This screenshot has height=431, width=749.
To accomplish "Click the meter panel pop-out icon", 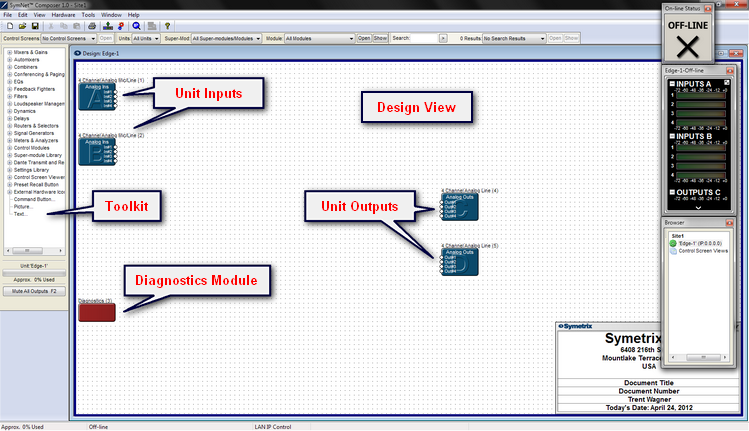I will (x=727, y=83).
